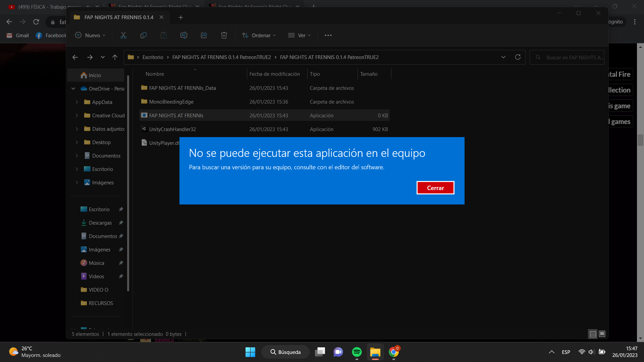Expand address bar history dropdown
Screen dimensions: 644x362
(x=503, y=57)
